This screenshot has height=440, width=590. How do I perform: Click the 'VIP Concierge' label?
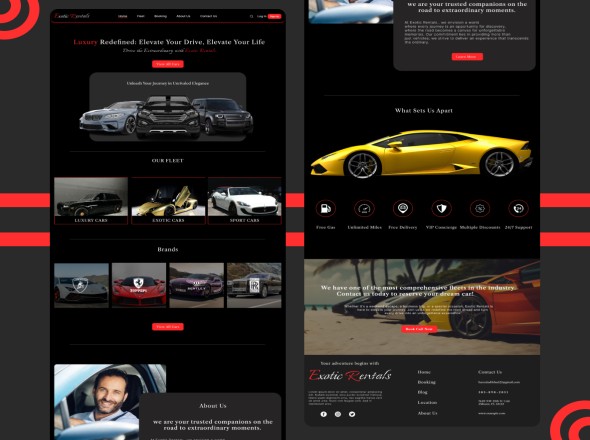click(x=441, y=227)
